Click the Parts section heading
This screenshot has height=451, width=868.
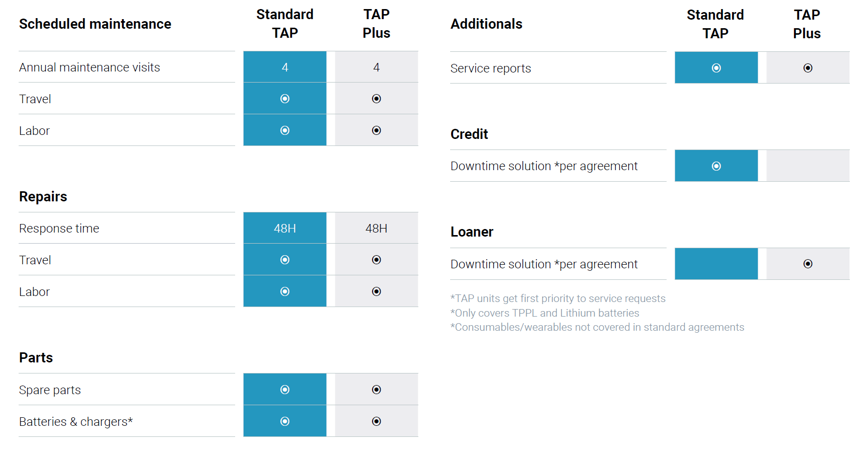click(x=36, y=357)
